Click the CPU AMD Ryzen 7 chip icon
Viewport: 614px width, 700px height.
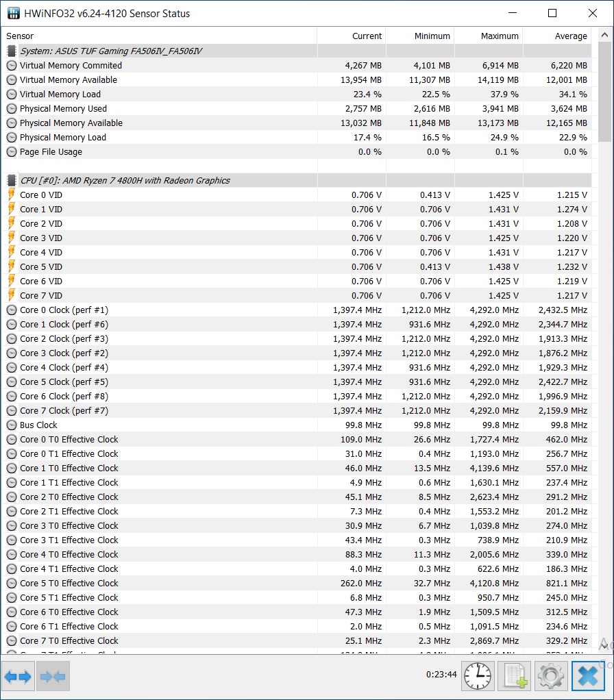point(12,180)
